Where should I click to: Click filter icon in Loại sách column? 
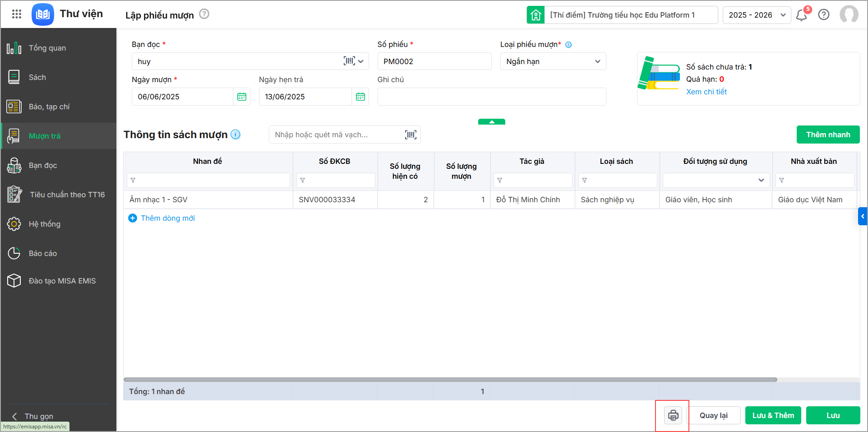click(x=585, y=181)
